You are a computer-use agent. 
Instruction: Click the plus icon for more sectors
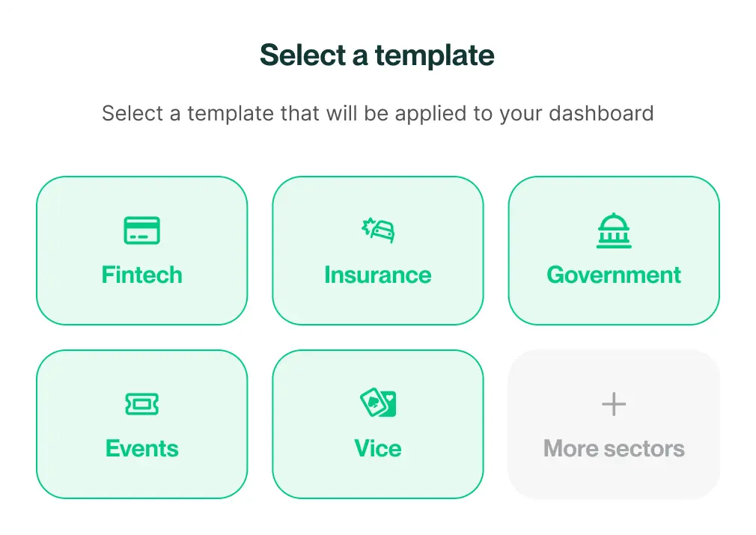[614, 405]
